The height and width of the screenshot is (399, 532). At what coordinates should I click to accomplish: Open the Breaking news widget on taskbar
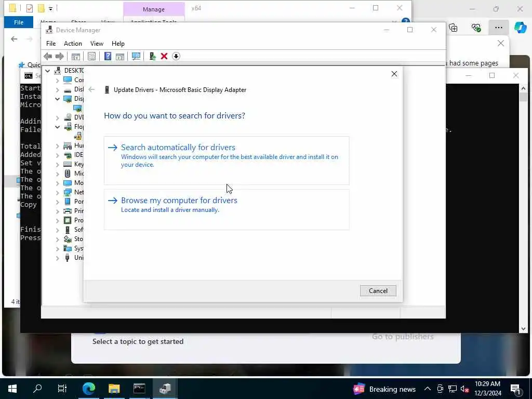tap(384, 389)
